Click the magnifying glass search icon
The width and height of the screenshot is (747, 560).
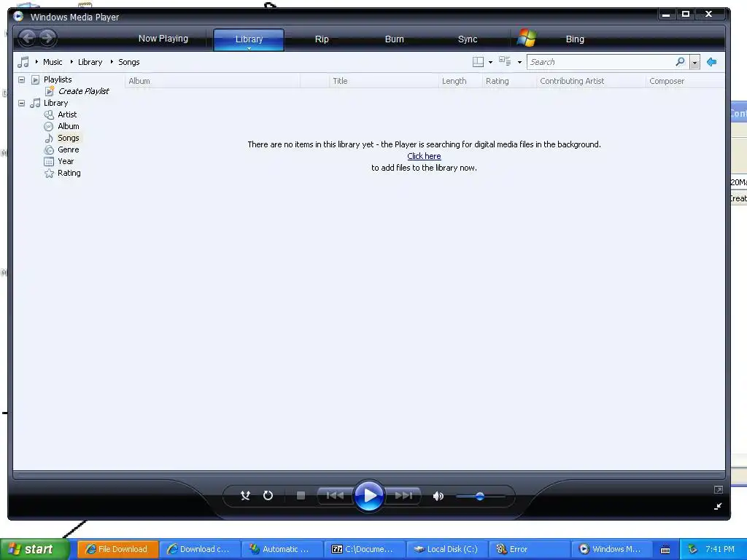(x=680, y=62)
